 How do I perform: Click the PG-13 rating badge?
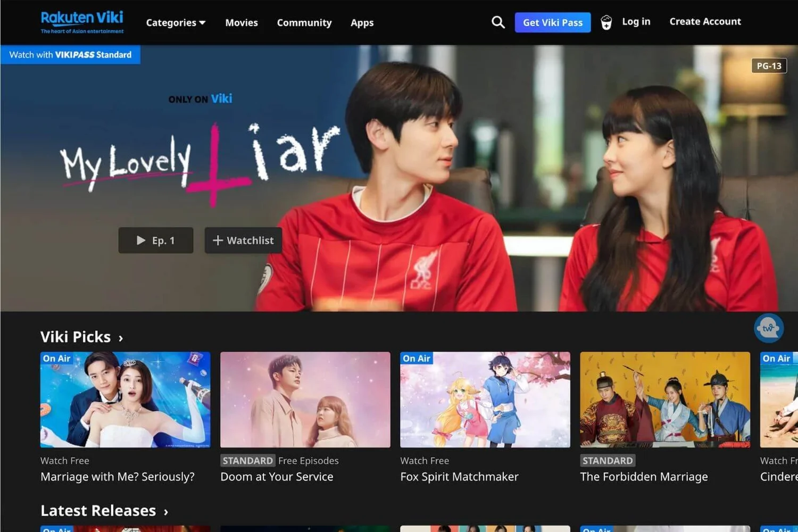point(769,66)
